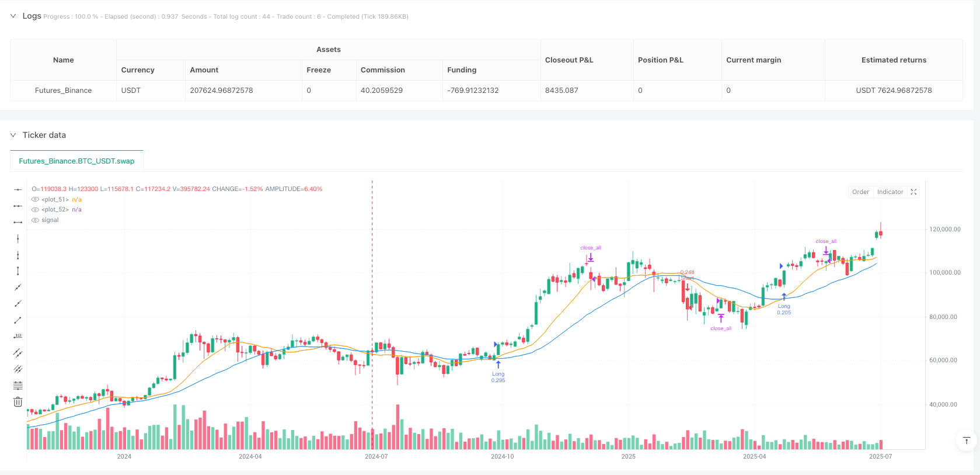
Task: Toggle visibility of plot_51 indicator
Action: [x=36, y=200]
